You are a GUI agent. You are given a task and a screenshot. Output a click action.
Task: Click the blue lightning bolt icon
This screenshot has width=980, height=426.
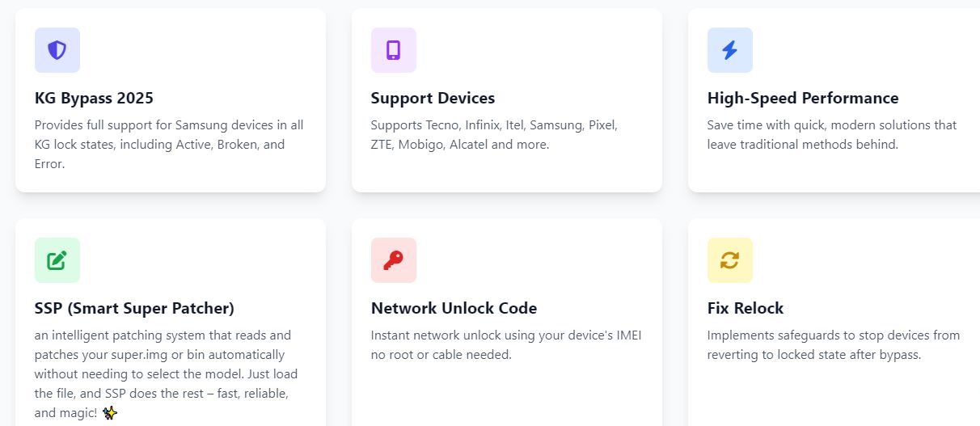729,50
